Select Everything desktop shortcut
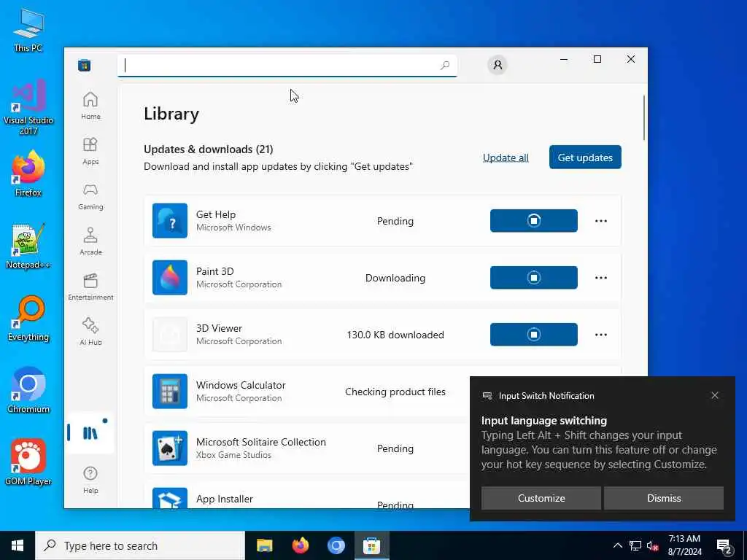747x560 pixels. click(x=28, y=319)
